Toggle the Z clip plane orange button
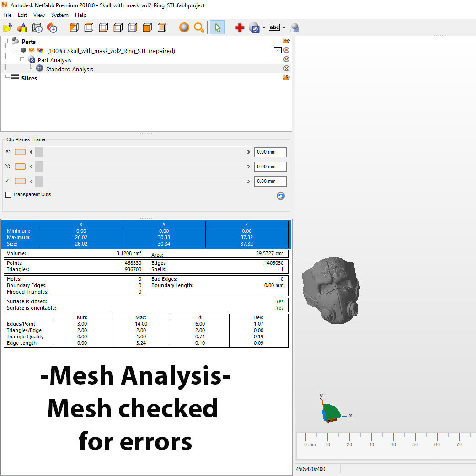Screen dimensions: 476x476 (x=20, y=181)
